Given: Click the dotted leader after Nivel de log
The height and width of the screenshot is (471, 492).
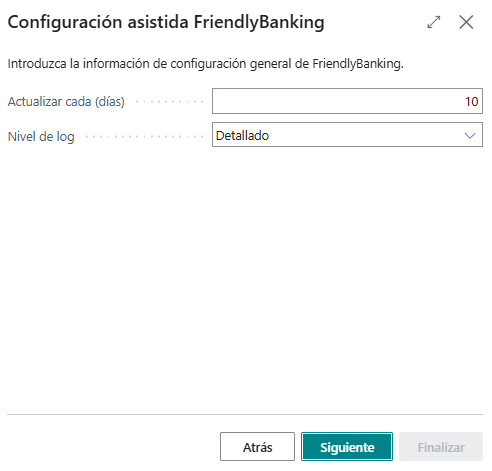Looking at the screenshot, I should pos(144,136).
